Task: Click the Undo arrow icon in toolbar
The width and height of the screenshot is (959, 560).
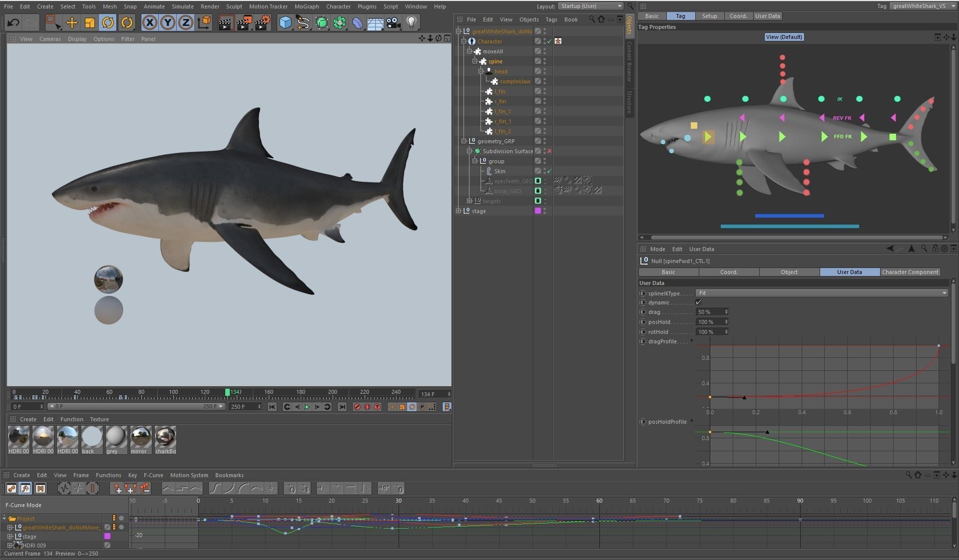Action: [13, 22]
